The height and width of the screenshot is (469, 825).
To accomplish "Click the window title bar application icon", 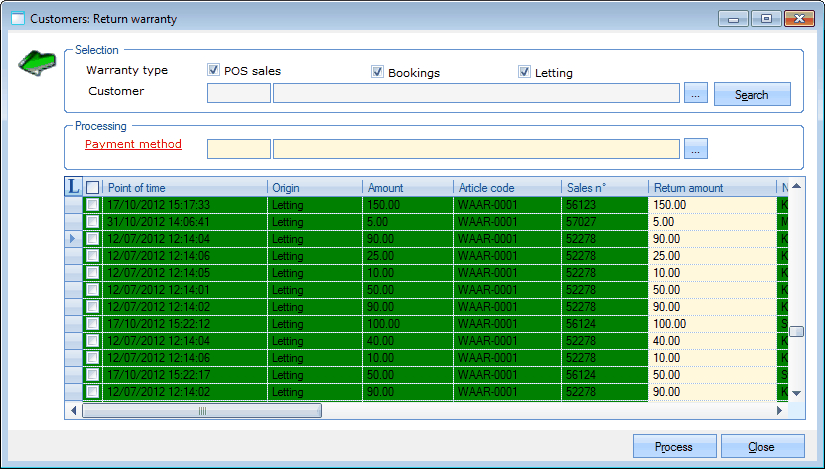I will [x=17, y=18].
